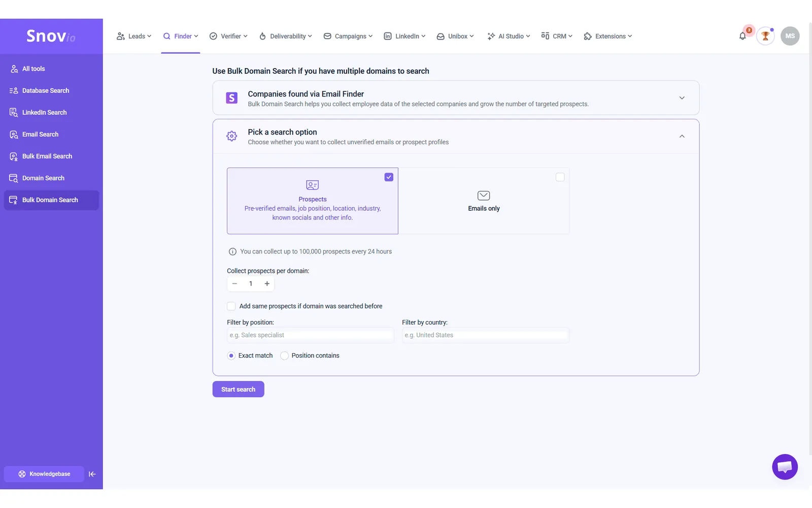The width and height of the screenshot is (812, 508).
Task: Click the Prospects card ID icon
Action: coord(313,185)
